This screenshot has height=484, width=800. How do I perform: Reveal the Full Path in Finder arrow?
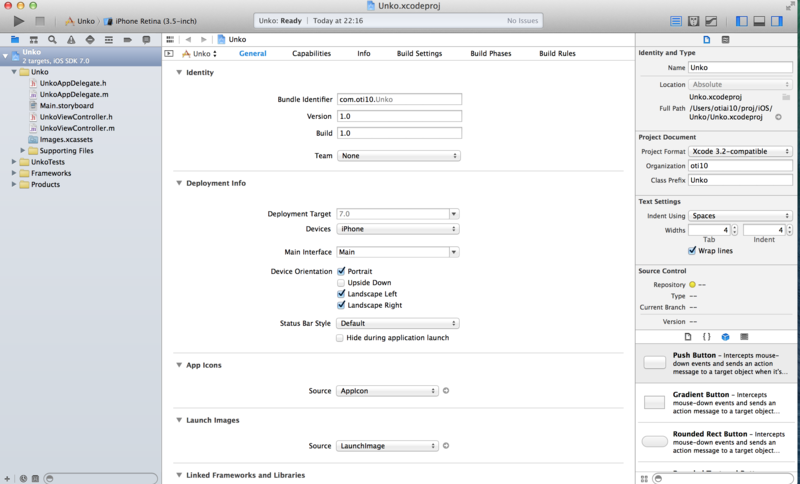click(779, 117)
